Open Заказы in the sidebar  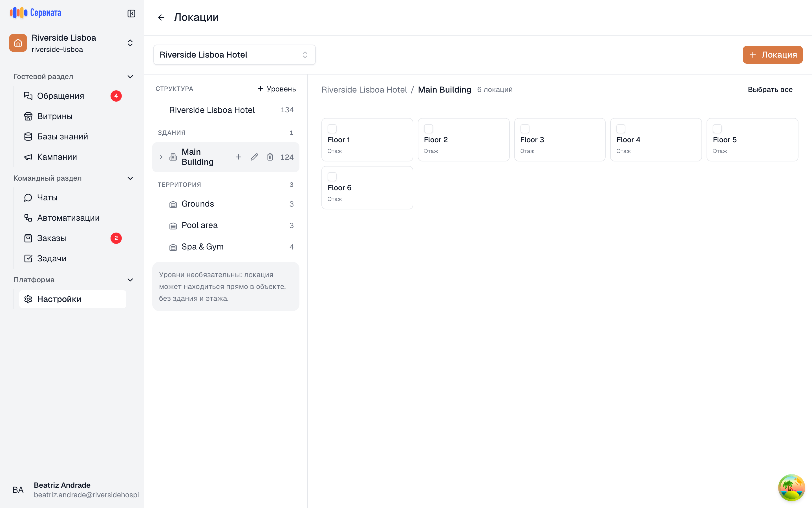pyautogui.click(x=73, y=238)
